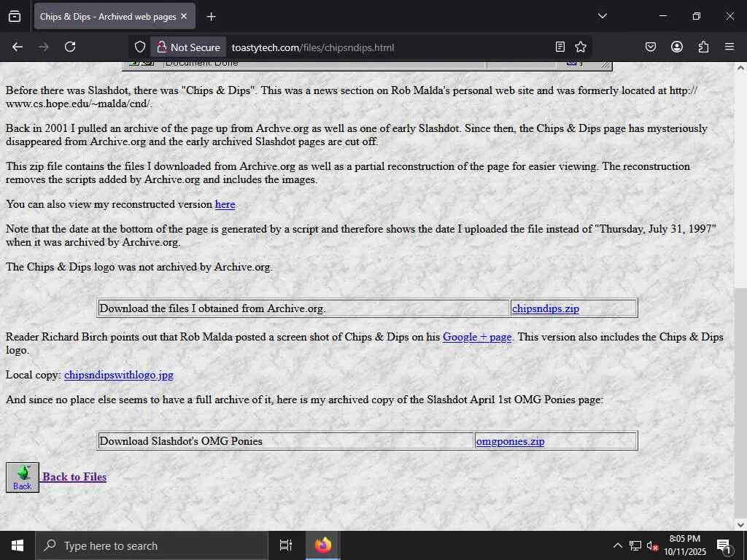Click the scrollbar up arrow
The height and width of the screenshot is (560, 747).
point(740,68)
